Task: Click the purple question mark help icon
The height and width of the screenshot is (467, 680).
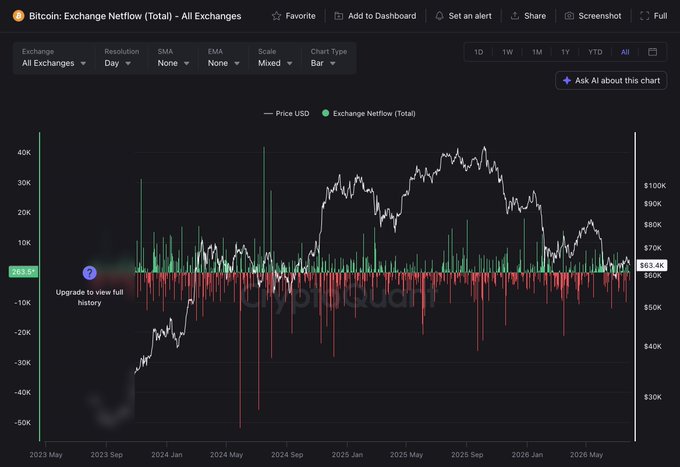Action: (89, 273)
